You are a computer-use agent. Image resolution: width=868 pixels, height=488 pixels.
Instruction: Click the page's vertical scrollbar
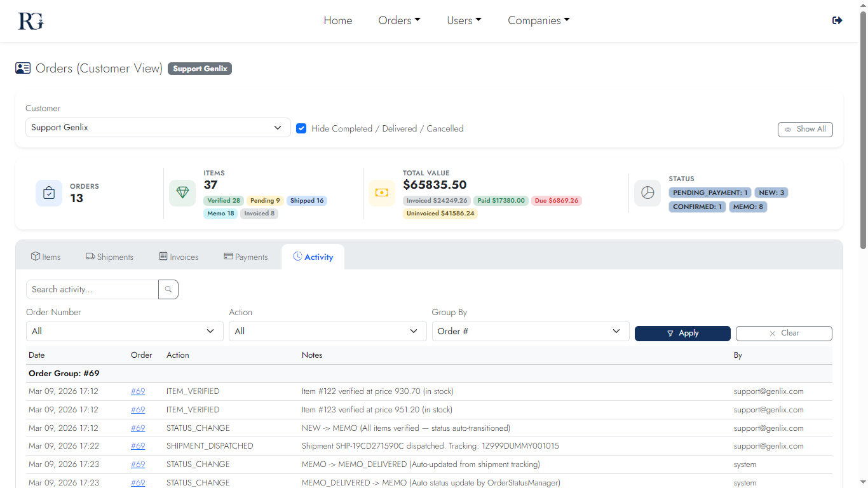click(862, 127)
